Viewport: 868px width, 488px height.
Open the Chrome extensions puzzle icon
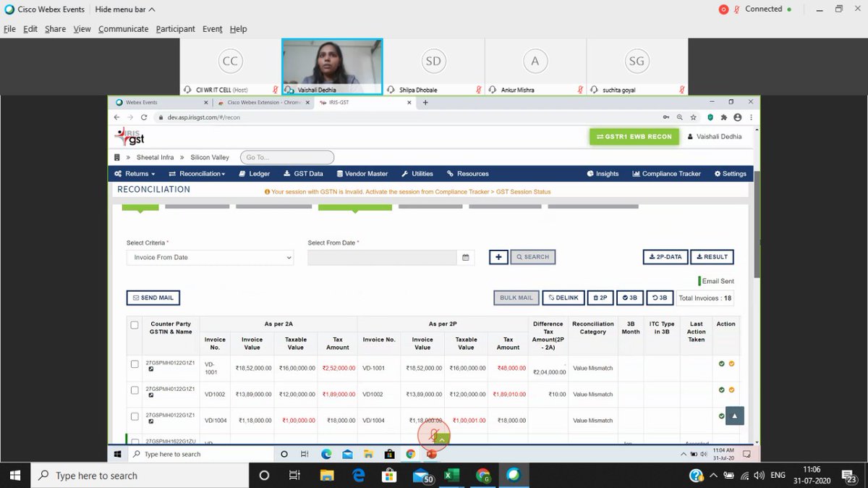723,117
